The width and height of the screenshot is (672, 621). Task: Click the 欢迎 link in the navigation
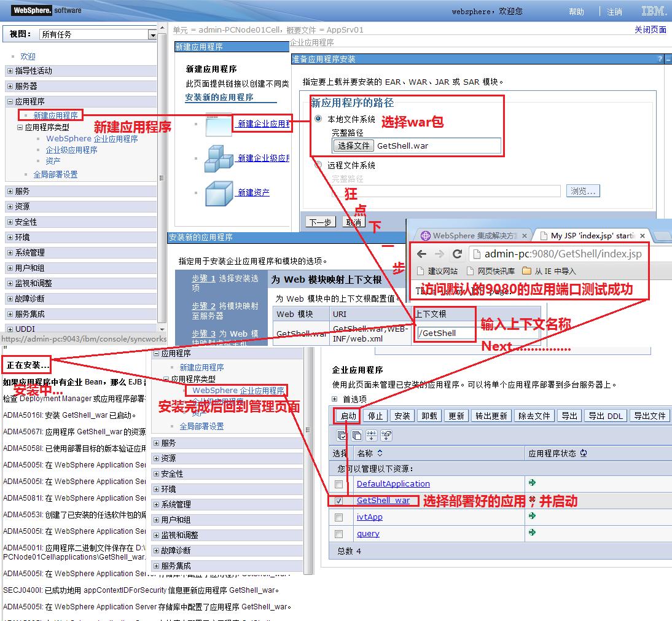(x=28, y=57)
